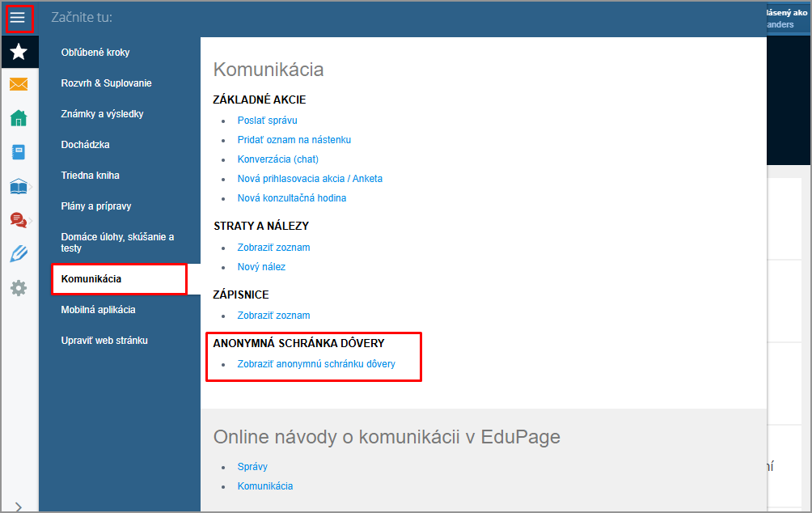Click Online návody o komunikácii v EduPage

point(387,437)
